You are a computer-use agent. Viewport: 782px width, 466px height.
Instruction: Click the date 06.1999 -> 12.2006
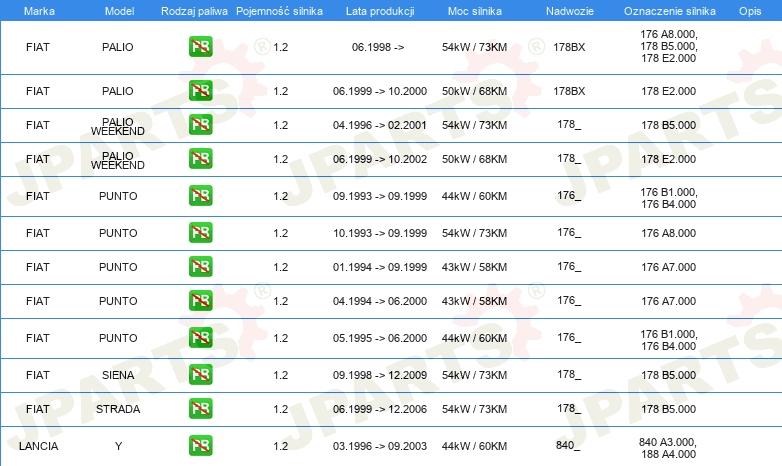click(380, 409)
